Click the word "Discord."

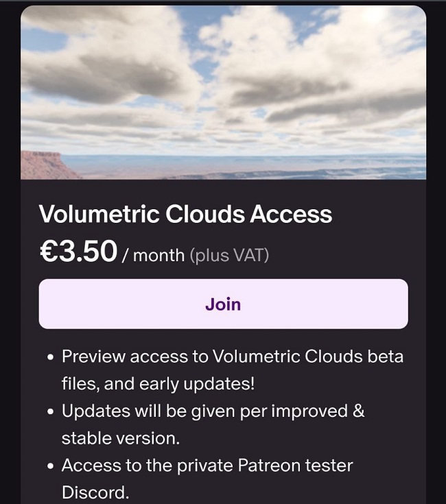pos(95,492)
